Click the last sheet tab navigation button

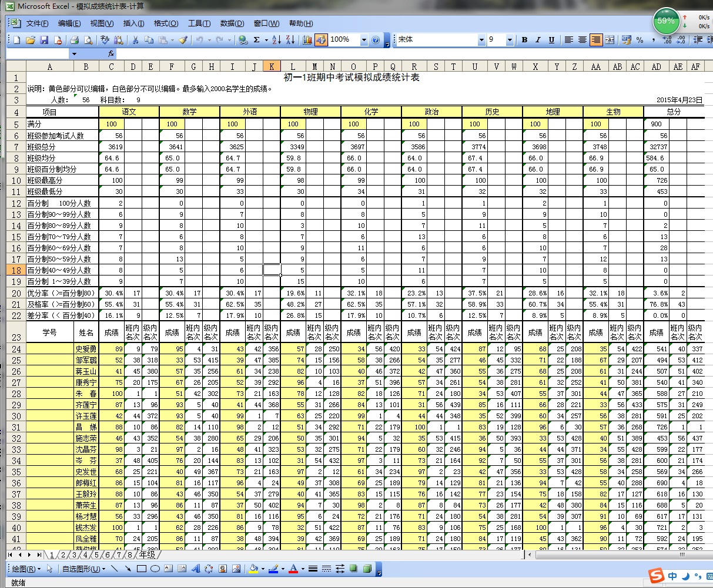click(39, 555)
